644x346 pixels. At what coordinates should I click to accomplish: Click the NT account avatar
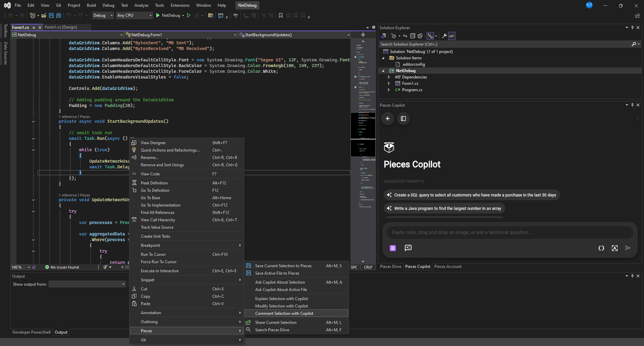point(589,5)
